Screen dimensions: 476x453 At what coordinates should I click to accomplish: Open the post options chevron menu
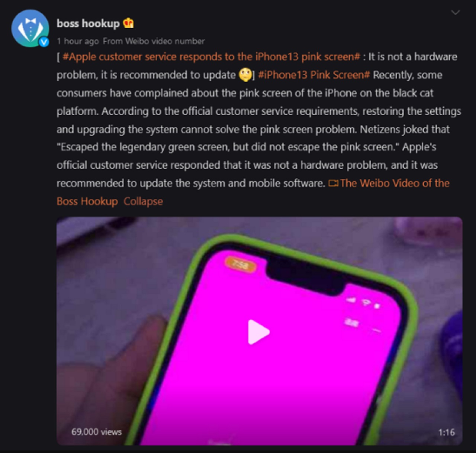456,12
